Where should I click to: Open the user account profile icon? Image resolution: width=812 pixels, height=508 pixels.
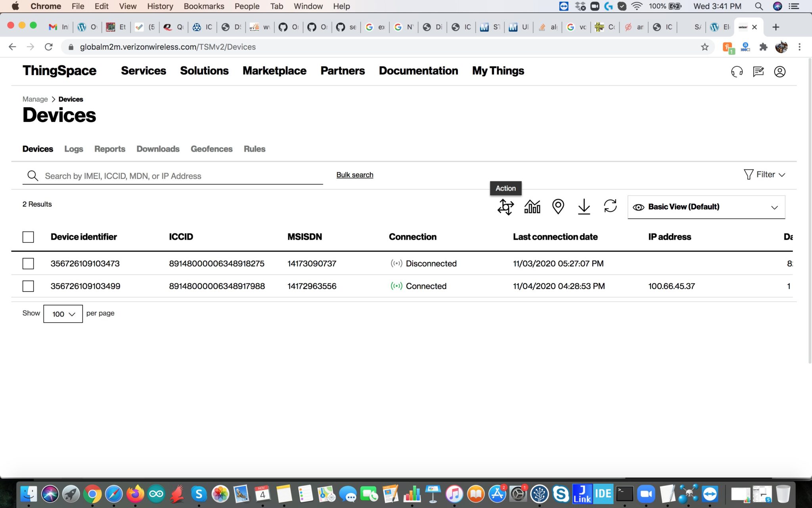click(x=779, y=72)
